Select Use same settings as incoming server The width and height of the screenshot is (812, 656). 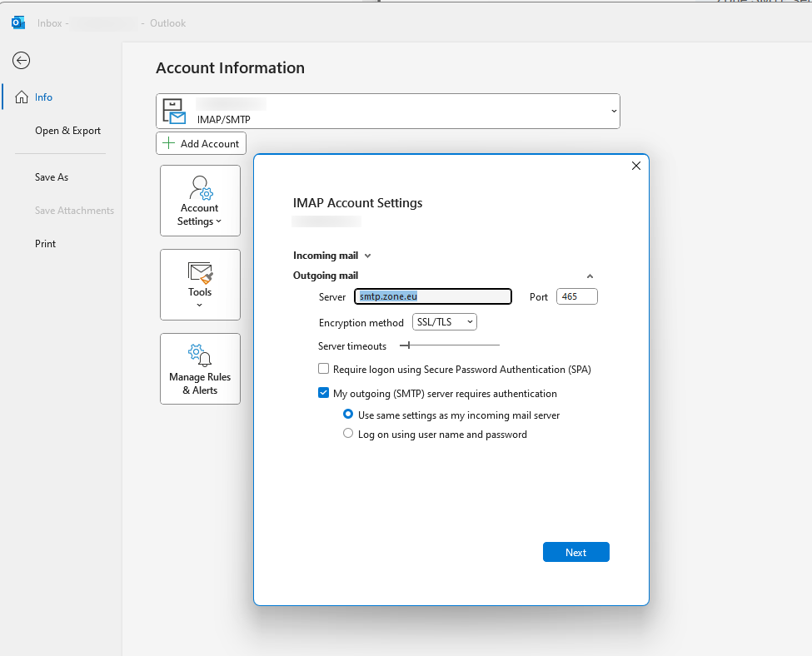(348, 415)
